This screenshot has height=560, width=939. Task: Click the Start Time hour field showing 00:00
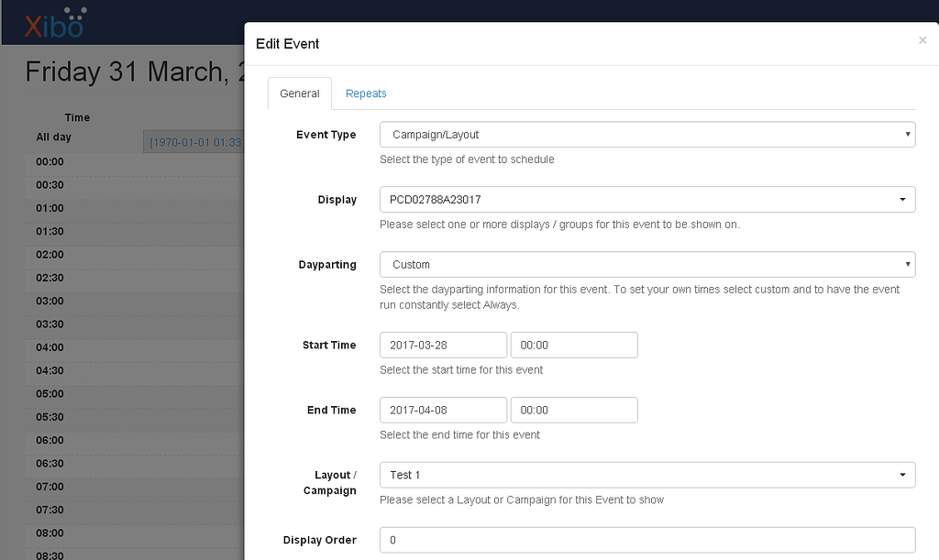(x=574, y=345)
